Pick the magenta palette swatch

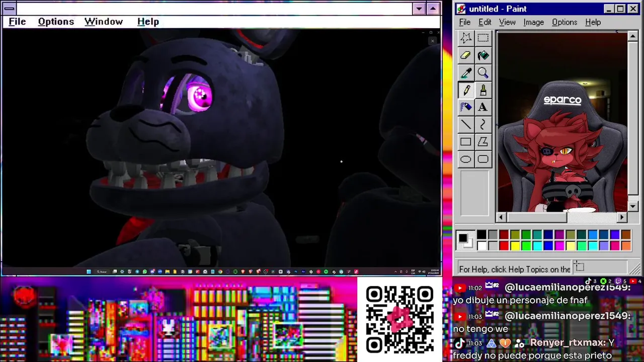pos(559,245)
